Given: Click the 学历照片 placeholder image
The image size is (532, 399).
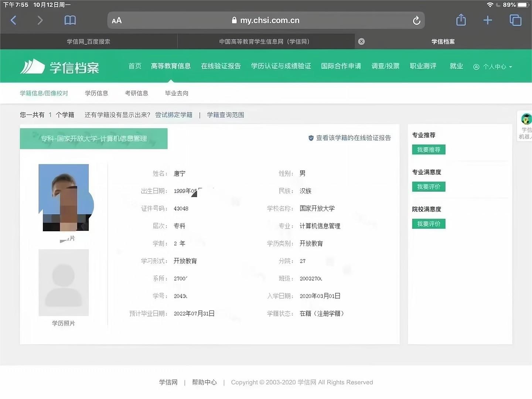Looking at the screenshot, I should coord(64,283).
